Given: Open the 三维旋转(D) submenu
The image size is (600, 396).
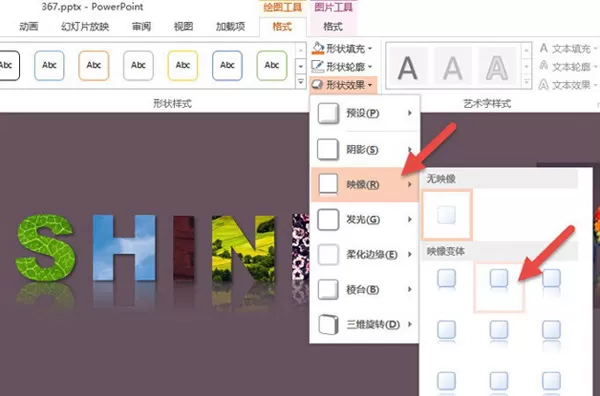Looking at the screenshot, I should tap(365, 324).
